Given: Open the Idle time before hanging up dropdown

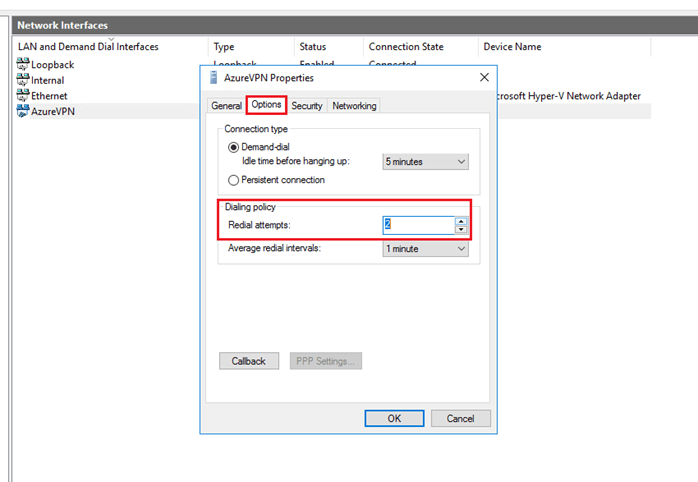Looking at the screenshot, I should 426,162.
